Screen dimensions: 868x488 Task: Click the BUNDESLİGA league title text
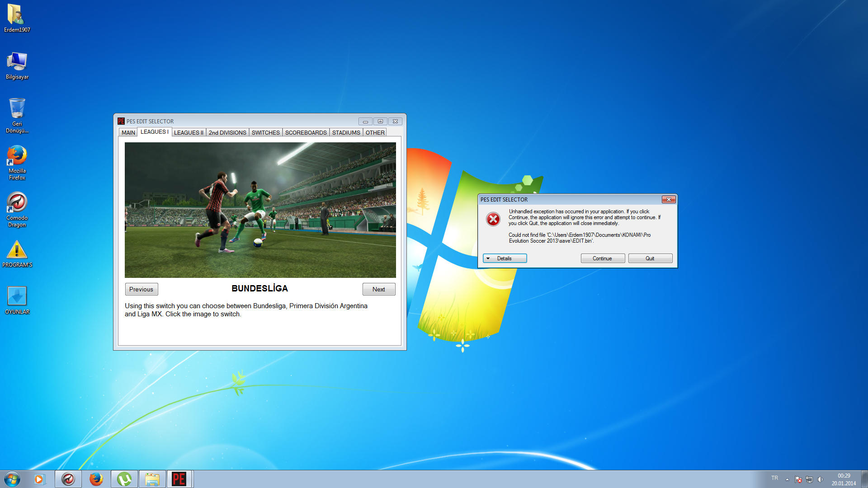click(x=260, y=288)
